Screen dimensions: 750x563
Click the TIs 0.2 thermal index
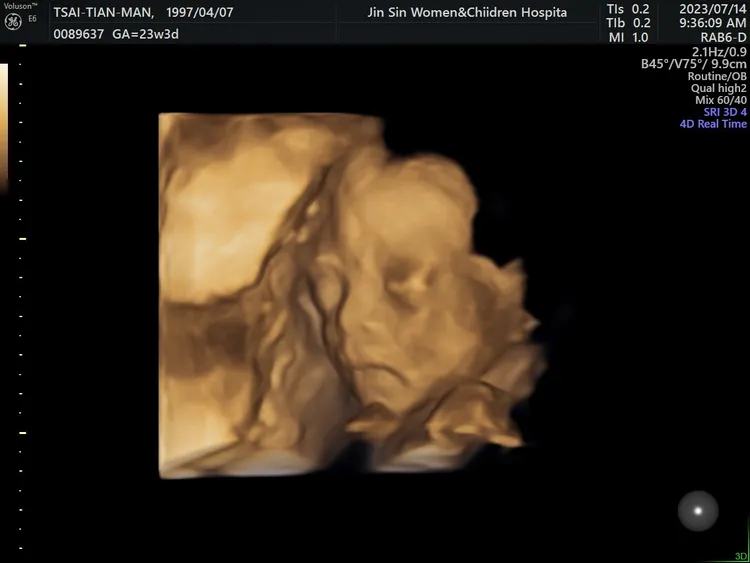tap(628, 10)
